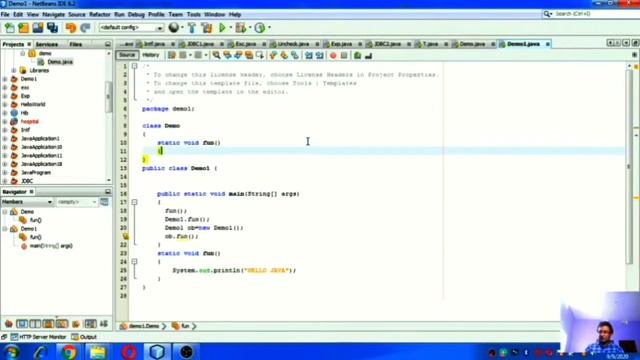Expand the JDBC project node
640x360 pixels.
coord(5,181)
